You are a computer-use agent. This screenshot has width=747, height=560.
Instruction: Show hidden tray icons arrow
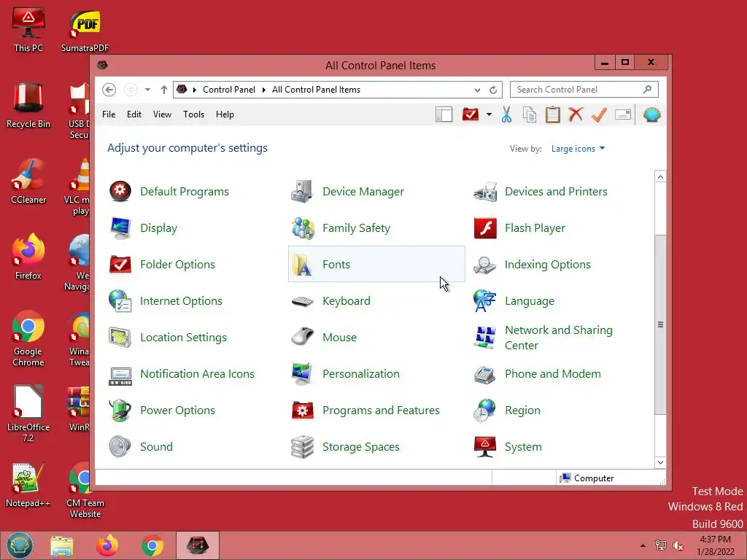coord(643,545)
